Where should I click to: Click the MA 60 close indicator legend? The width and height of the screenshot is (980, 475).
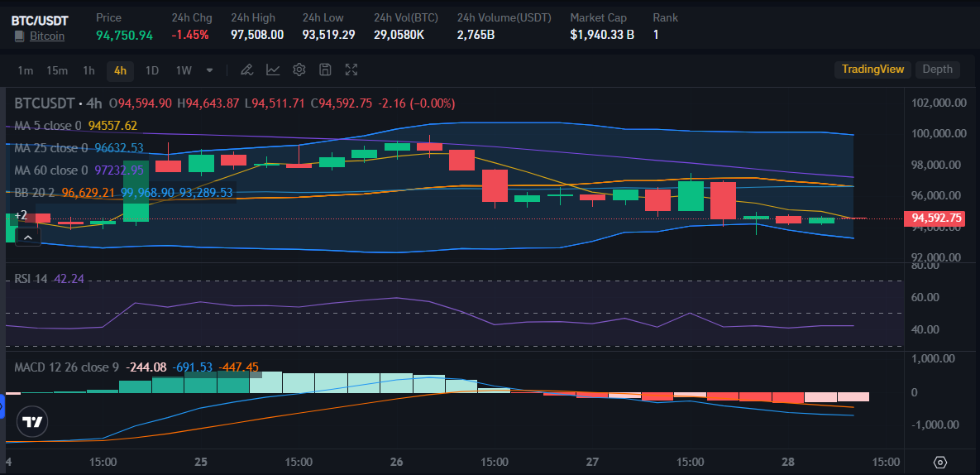tap(79, 170)
